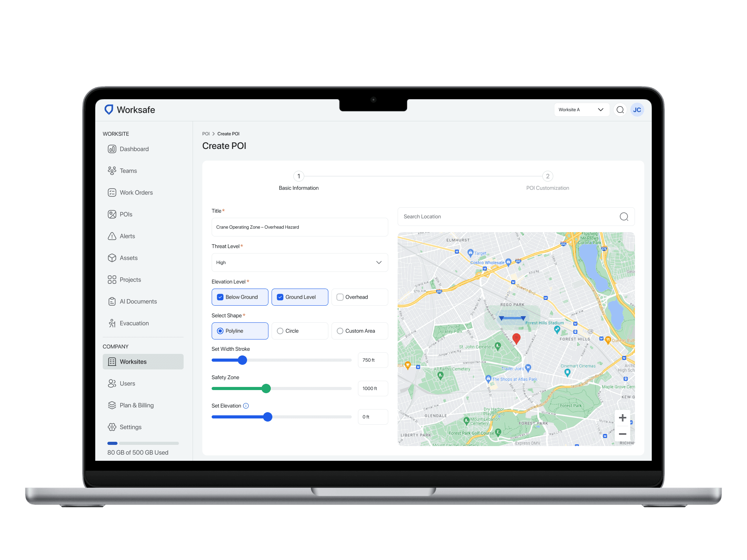Click the Assets cube icon
This screenshot has height=560, width=747.
112,258
